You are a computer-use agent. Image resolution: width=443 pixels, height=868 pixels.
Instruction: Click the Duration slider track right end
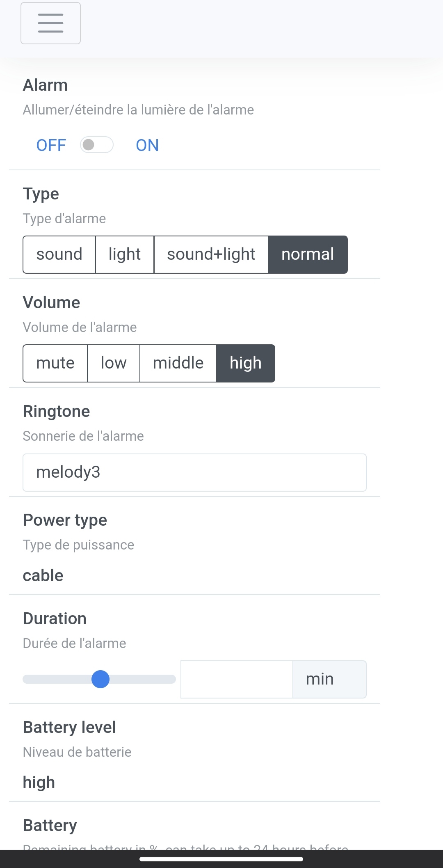click(x=171, y=679)
